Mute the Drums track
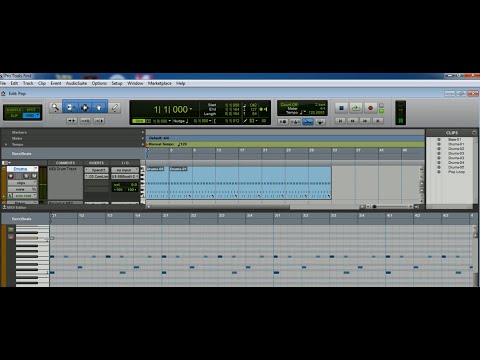 click(x=34, y=176)
